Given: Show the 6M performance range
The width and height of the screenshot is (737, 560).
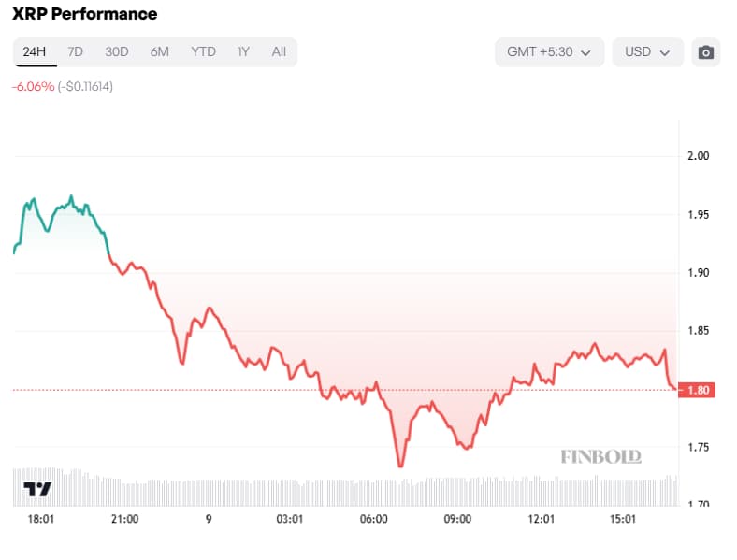Looking at the screenshot, I should 160,51.
